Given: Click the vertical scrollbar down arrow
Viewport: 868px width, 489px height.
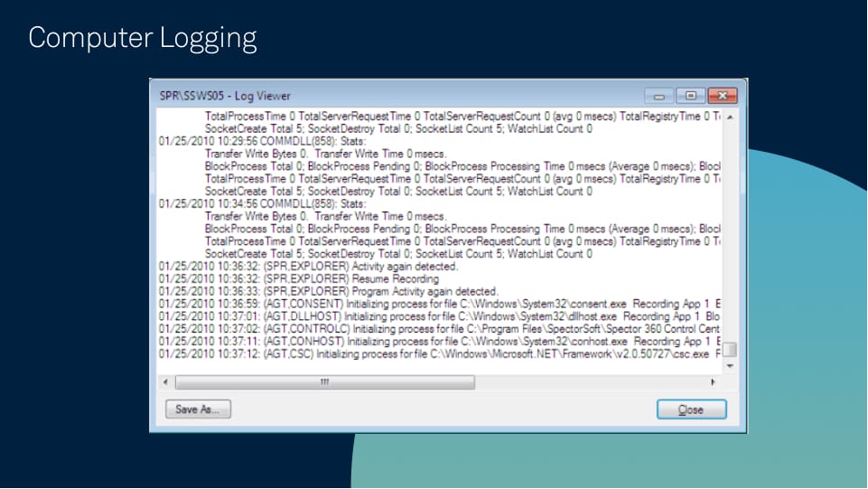Looking at the screenshot, I should tap(730, 366).
